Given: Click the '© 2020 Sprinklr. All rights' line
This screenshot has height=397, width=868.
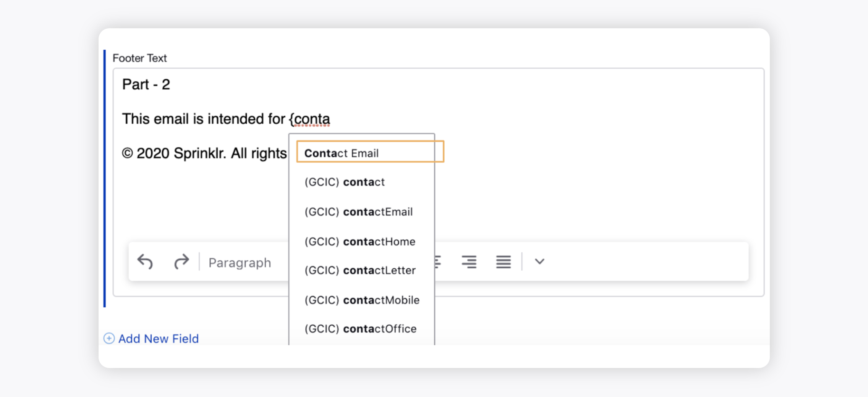Looking at the screenshot, I should 204,153.
